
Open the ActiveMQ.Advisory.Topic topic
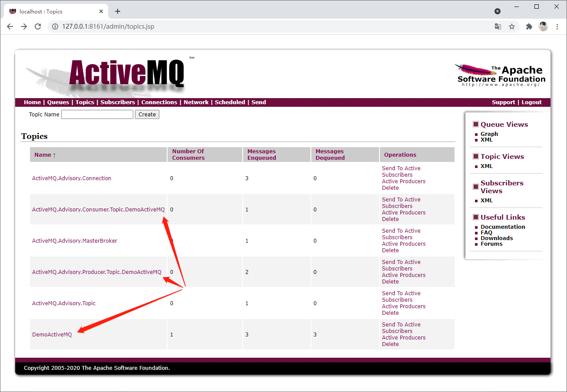(x=64, y=303)
